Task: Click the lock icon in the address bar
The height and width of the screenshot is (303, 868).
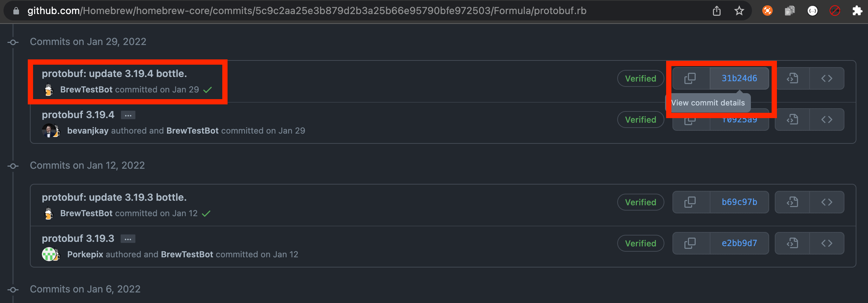Action: pos(15,11)
